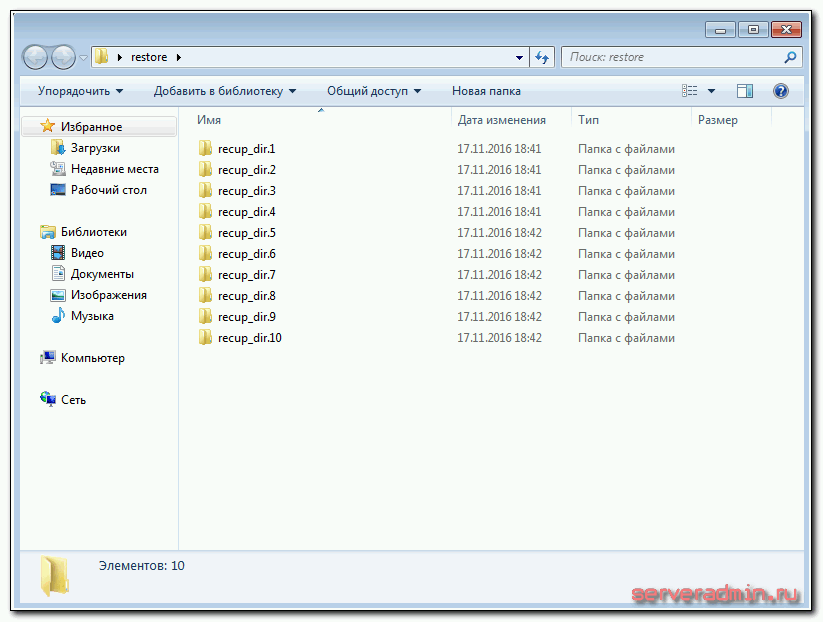Open the Упорядочить menu
The image size is (823, 622).
click(80, 91)
